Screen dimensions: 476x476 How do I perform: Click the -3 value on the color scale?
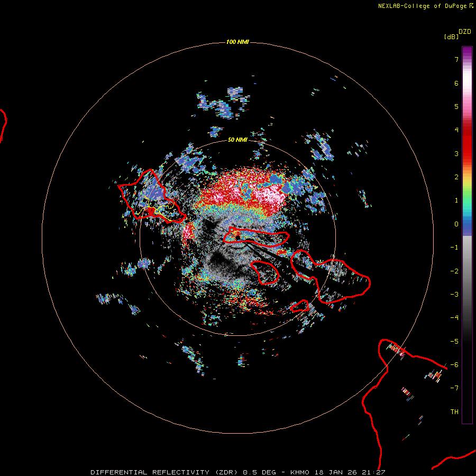coord(454,295)
